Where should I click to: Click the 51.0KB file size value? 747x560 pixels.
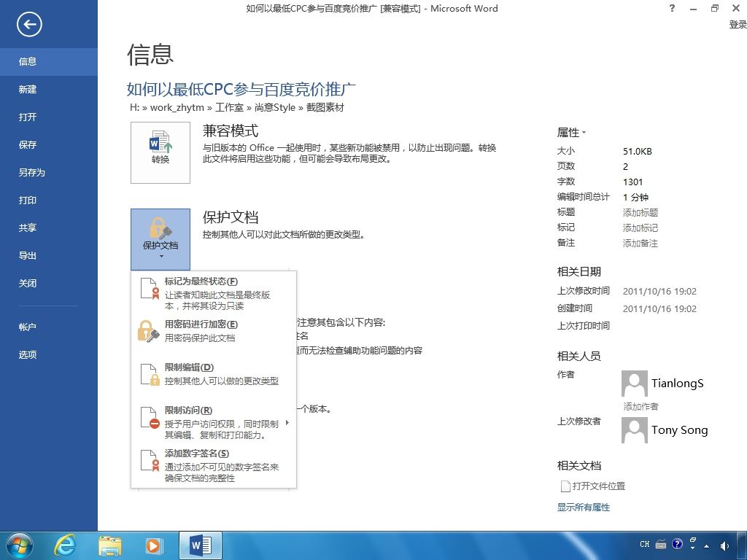(x=637, y=152)
